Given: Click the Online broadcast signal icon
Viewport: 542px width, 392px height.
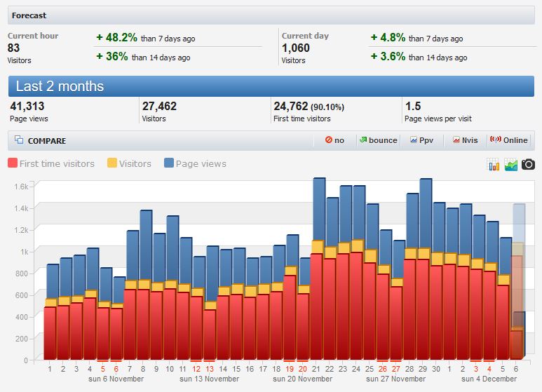Looking at the screenshot, I should 496,140.
